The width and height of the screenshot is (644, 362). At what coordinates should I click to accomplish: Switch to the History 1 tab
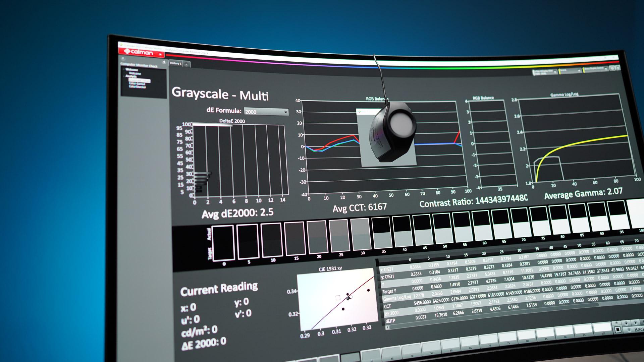(x=175, y=63)
